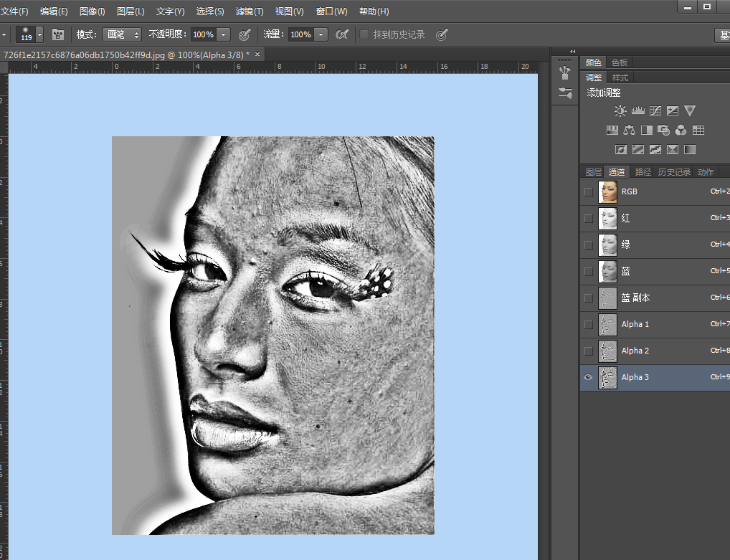Open the brush panel toggle icon
The width and height of the screenshot is (730, 560).
pyautogui.click(x=58, y=34)
